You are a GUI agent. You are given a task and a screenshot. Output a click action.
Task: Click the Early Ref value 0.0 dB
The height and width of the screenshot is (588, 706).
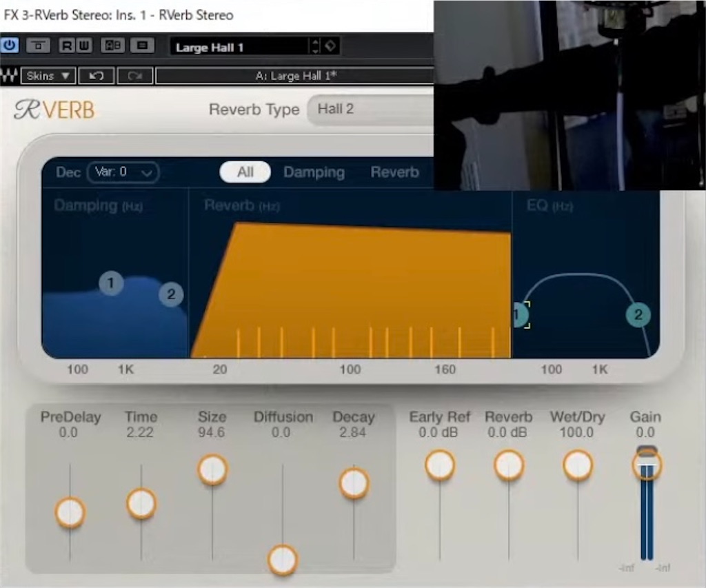(x=438, y=433)
